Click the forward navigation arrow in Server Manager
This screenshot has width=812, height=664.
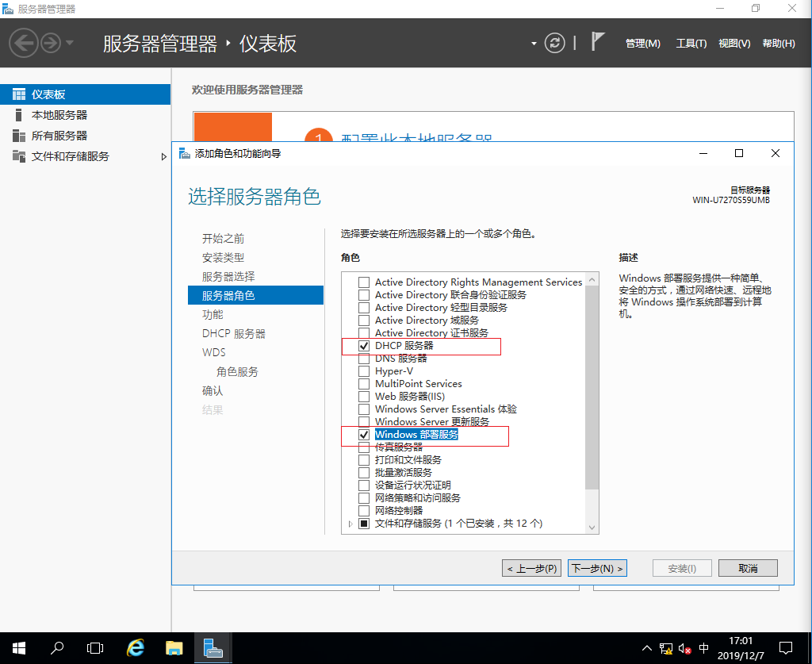[x=51, y=43]
